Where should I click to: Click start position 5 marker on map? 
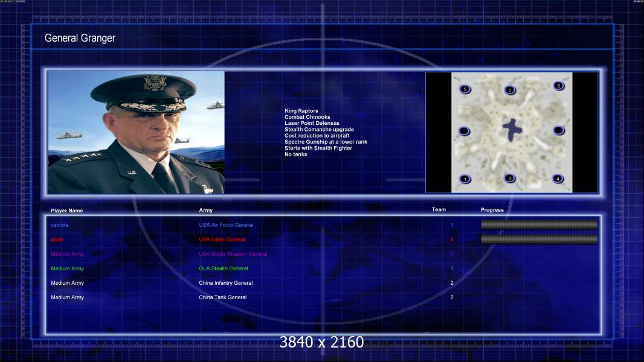click(465, 89)
